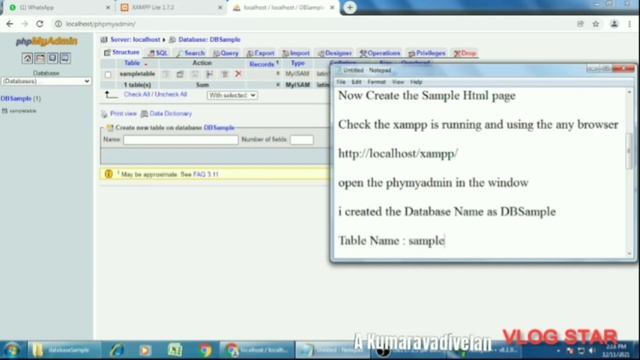640x360 pixels.
Task: Click into the Number of fields box
Action: 302,140
